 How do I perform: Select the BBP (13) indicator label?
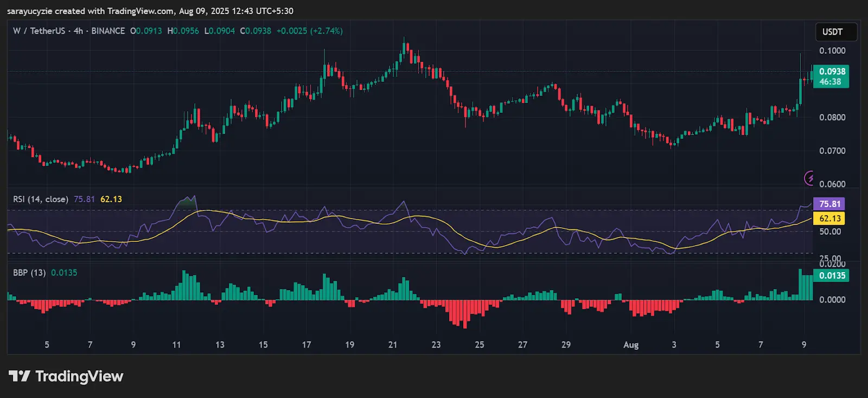click(x=30, y=273)
